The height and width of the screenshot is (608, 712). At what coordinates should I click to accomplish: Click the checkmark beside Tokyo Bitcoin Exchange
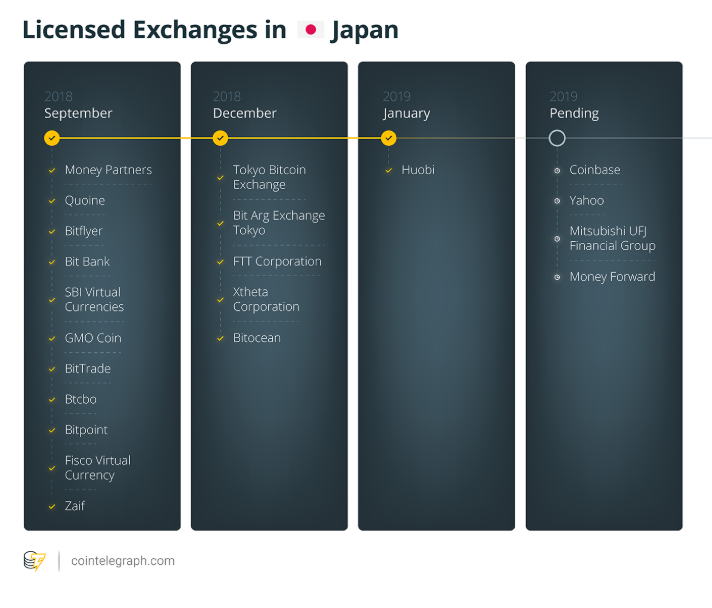tap(220, 178)
